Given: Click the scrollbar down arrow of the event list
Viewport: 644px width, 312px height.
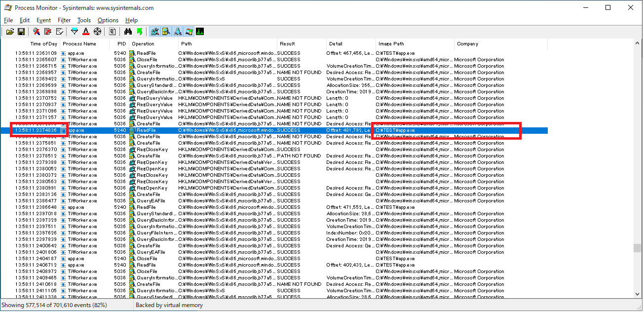Looking at the screenshot, I should [x=639, y=294].
